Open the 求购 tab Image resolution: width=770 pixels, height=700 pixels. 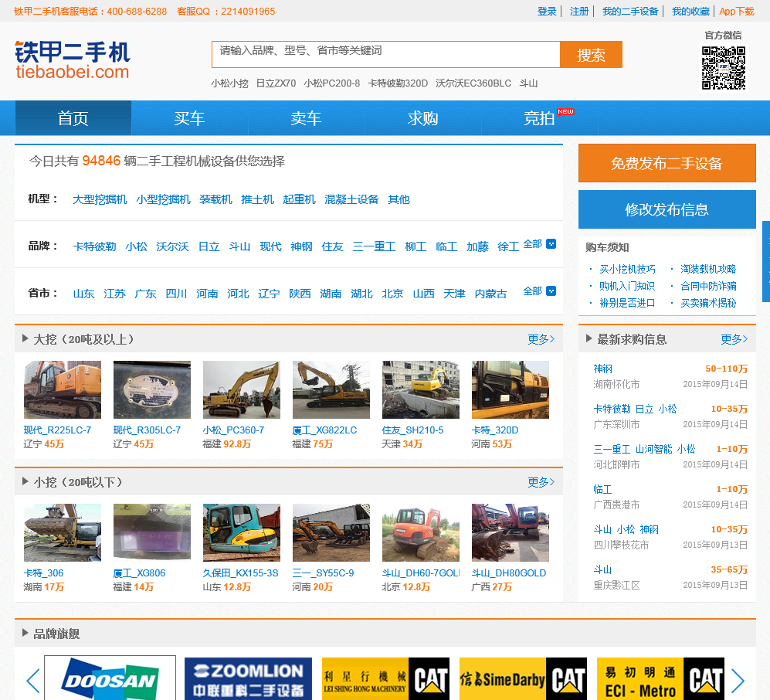[422, 118]
